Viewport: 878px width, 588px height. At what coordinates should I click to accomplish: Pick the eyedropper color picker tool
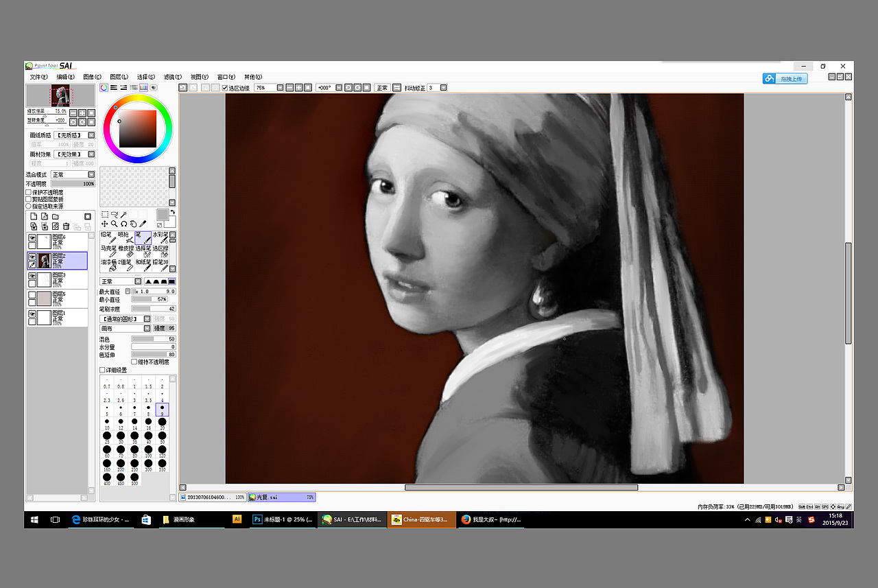143,224
